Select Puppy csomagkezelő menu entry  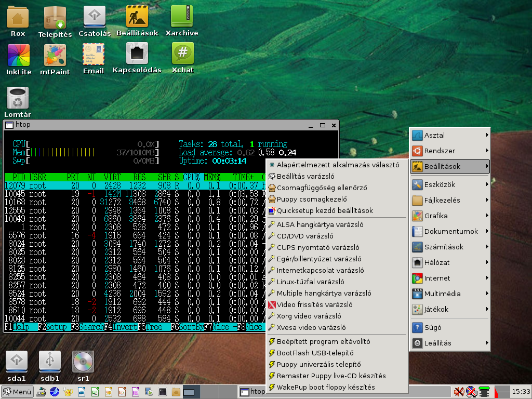tap(311, 199)
